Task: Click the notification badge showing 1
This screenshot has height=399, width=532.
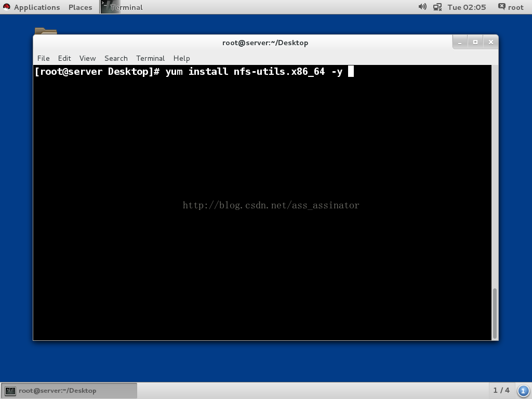Action: [x=523, y=391]
